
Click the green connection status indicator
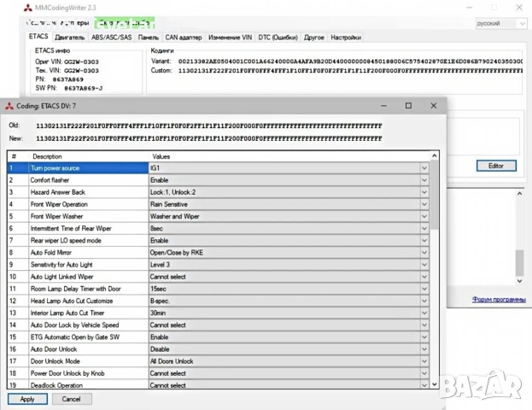coord(125,23)
